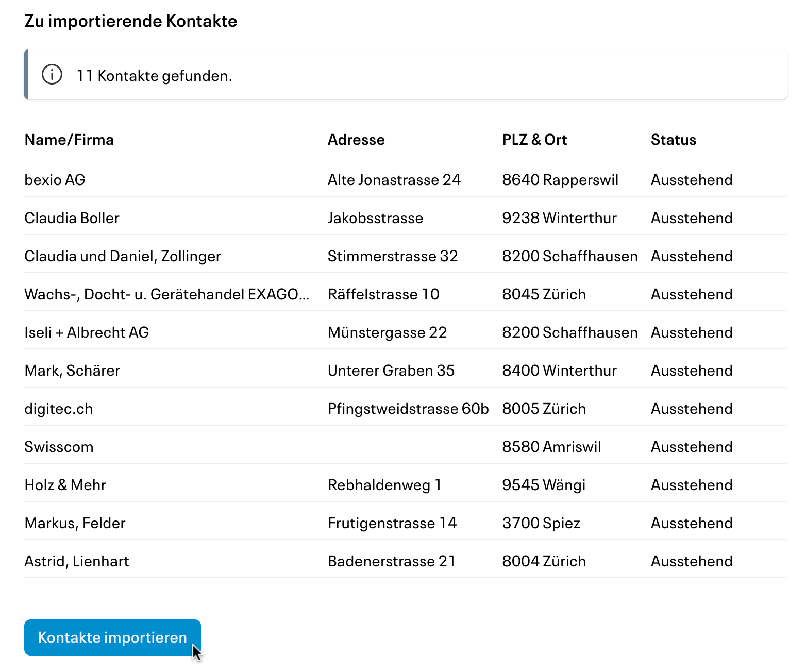This screenshot has width=806, height=672.
Task: Click the Adresse column header
Action: pyautogui.click(x=356, y=139)
